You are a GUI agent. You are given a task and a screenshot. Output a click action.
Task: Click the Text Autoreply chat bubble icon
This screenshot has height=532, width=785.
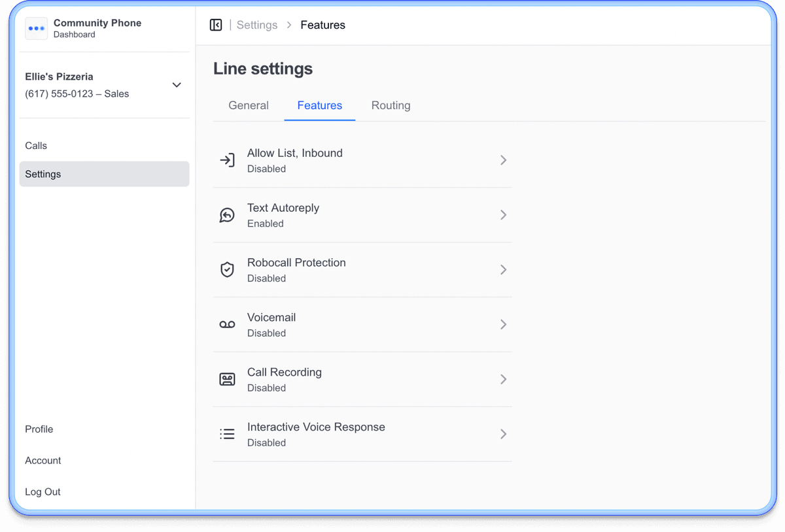[x=227, y=215]
